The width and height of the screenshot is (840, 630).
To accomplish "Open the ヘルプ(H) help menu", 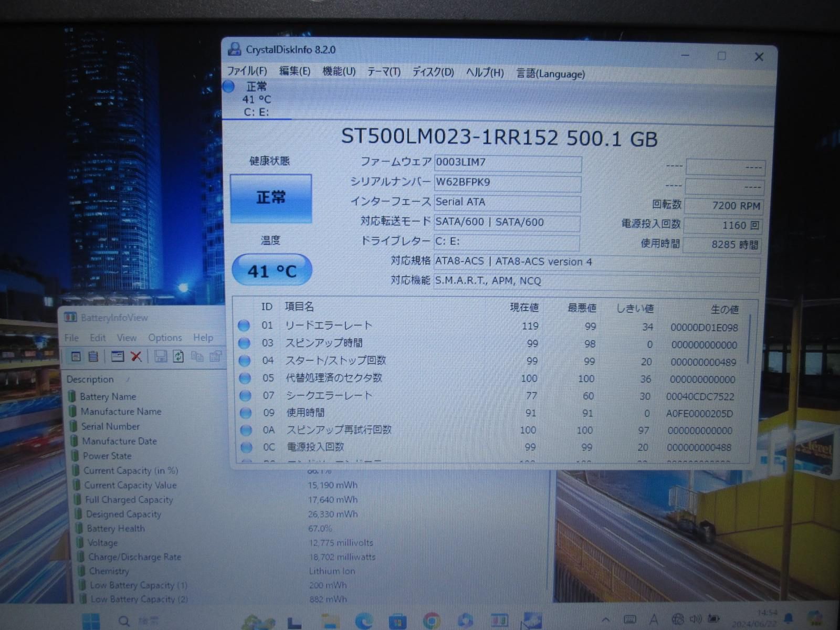I will (485, 72).
